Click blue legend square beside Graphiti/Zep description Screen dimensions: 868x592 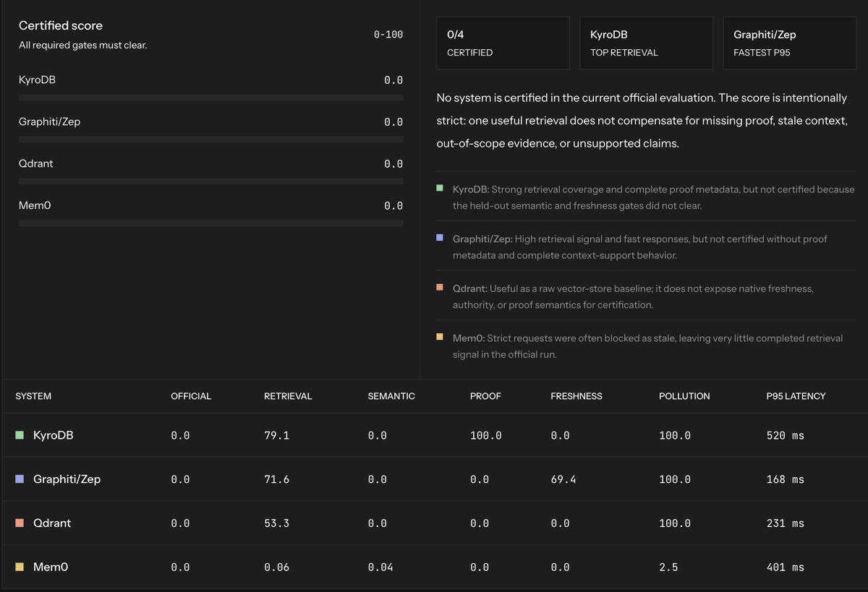click(x=440, y=237)
